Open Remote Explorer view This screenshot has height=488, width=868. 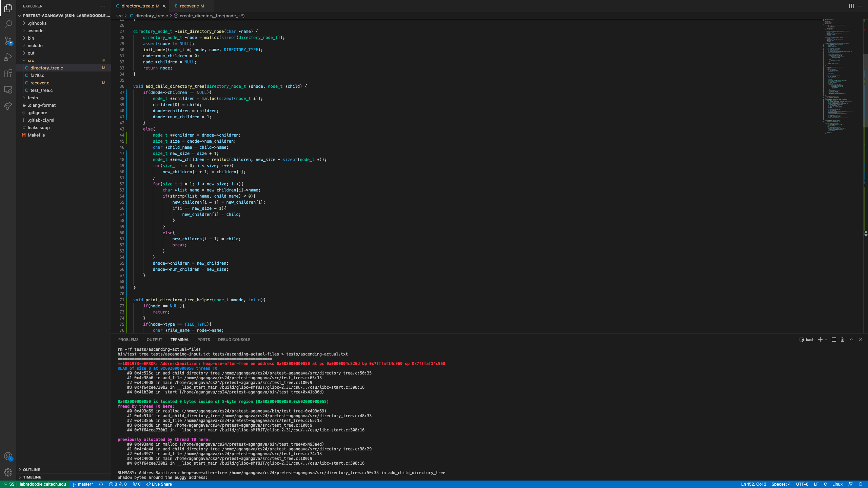click(x=8, y=90)
